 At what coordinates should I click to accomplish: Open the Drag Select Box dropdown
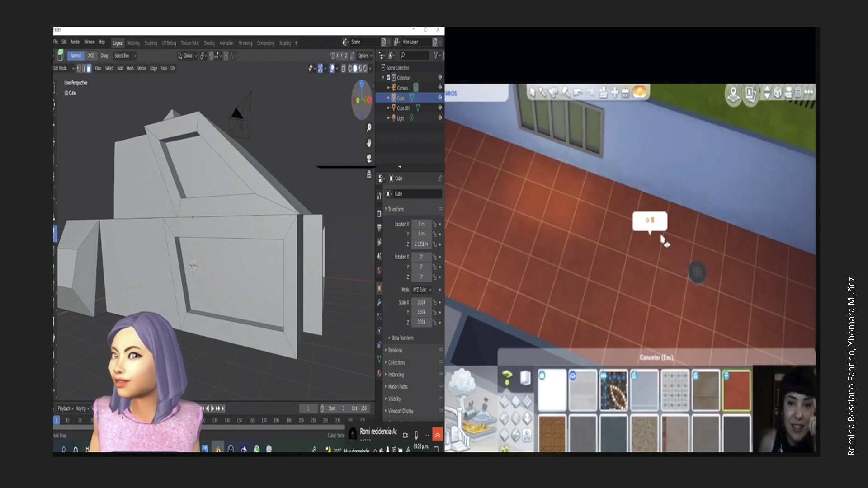125,56
